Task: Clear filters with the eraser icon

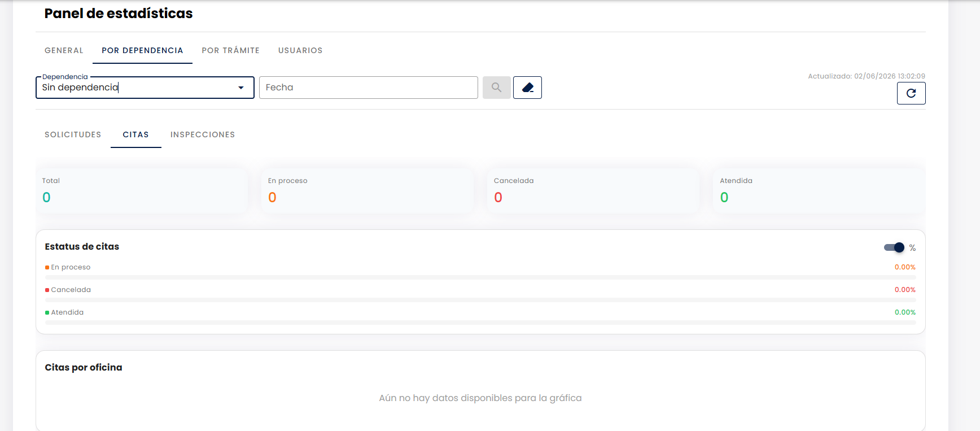Action: pyautogui.click(x=527, y=88)
